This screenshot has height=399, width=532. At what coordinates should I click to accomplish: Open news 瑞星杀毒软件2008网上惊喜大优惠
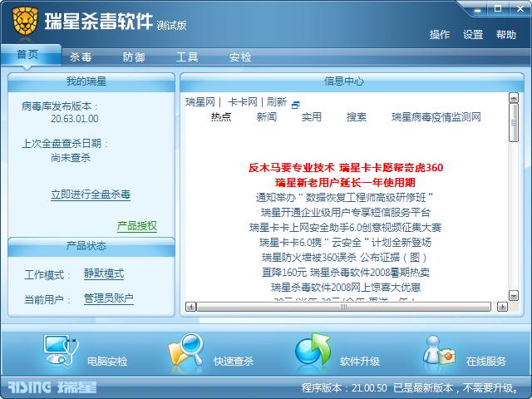click(x=346, y=288)
